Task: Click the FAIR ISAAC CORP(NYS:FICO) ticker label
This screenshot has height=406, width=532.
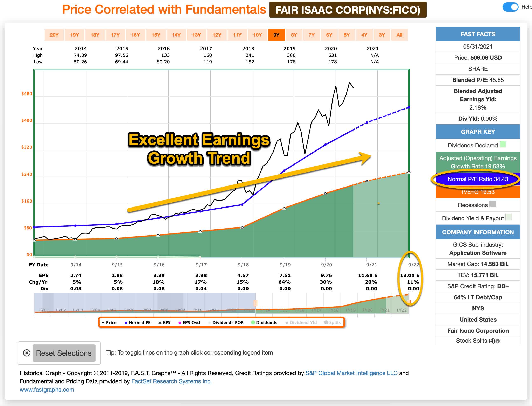Action: coord(348,10)
